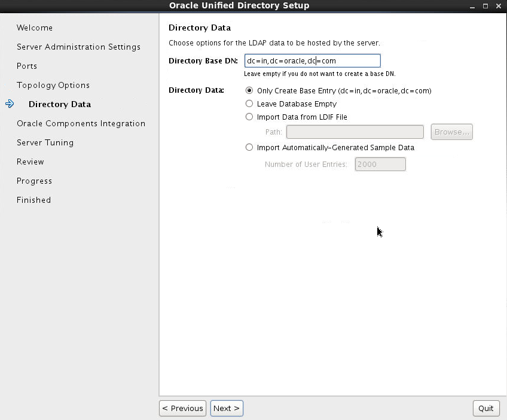Image resolution: width=507 pixels, height=420 pixels.
Task: Select Leave Database Empty option
Action: point(249,104)
